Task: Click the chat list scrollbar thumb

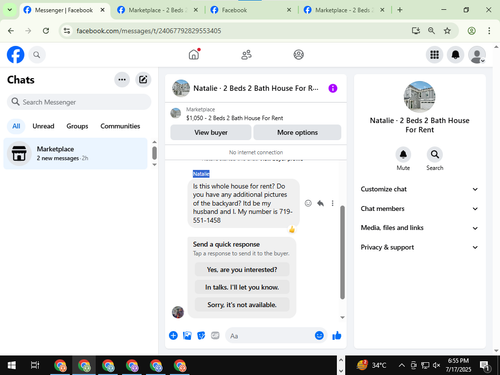Action: pos(154,153)
